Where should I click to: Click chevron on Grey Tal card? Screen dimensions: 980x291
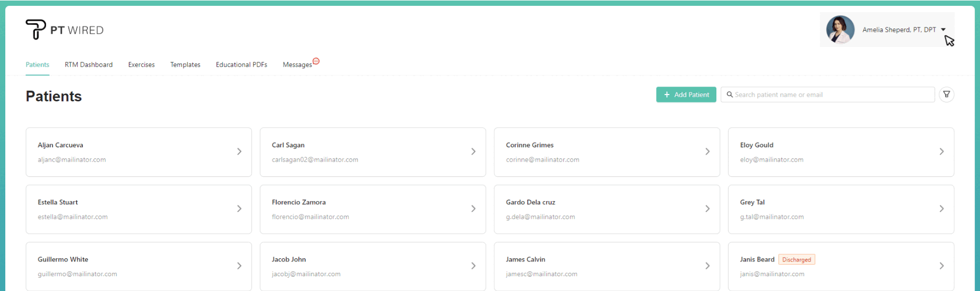pyautogui.click(x=941, y=209)
